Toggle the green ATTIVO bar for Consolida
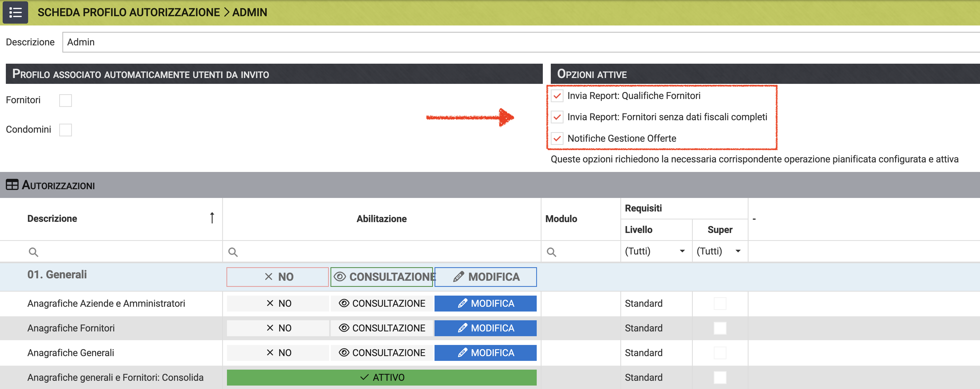The width and height of the screenshot is (980, 389). coord(382,377)
